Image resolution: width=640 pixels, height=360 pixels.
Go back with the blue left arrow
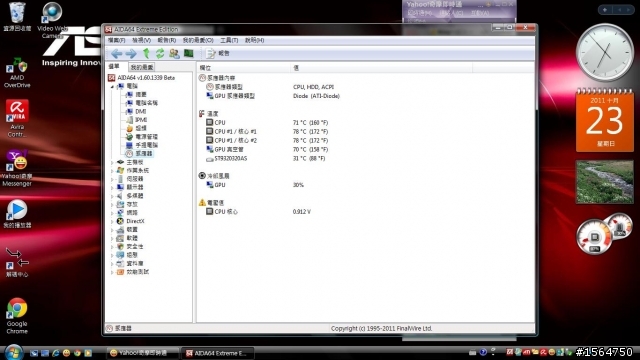coord(117,53)
